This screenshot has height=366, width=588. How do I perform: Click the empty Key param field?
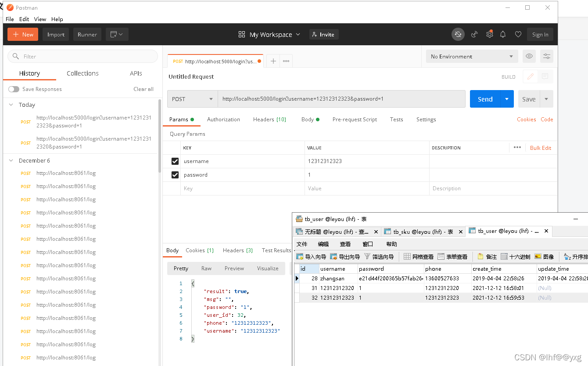(243, 188)
